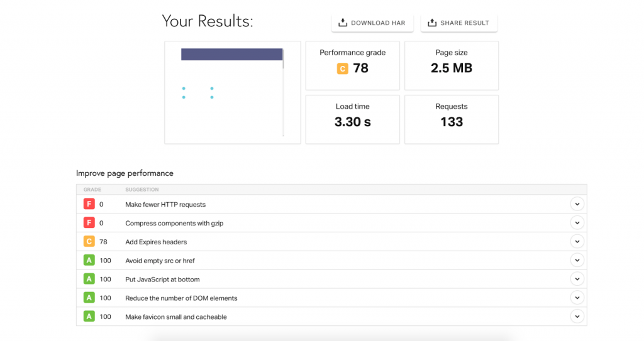Image resolution: width=644 pixels, height=341 pixels.
Task: Click the Requests count 133
Action: pyautogui.click(x=452, y=122)
